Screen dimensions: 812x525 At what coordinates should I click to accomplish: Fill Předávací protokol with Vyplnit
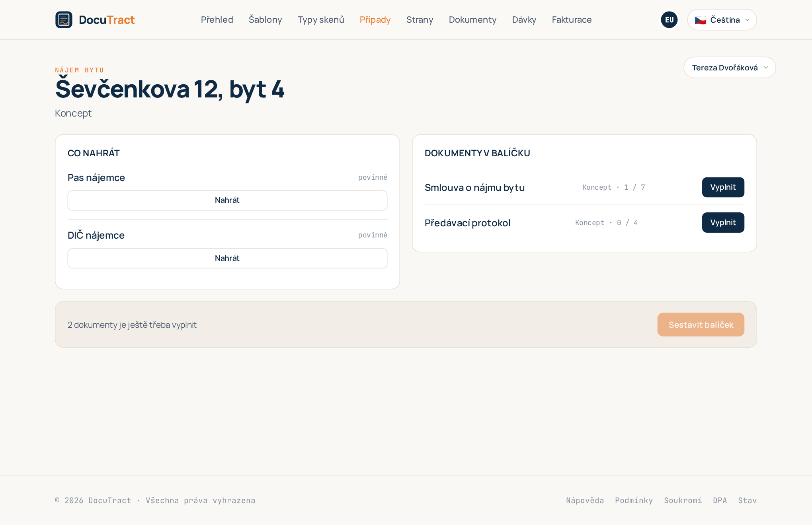723,222
